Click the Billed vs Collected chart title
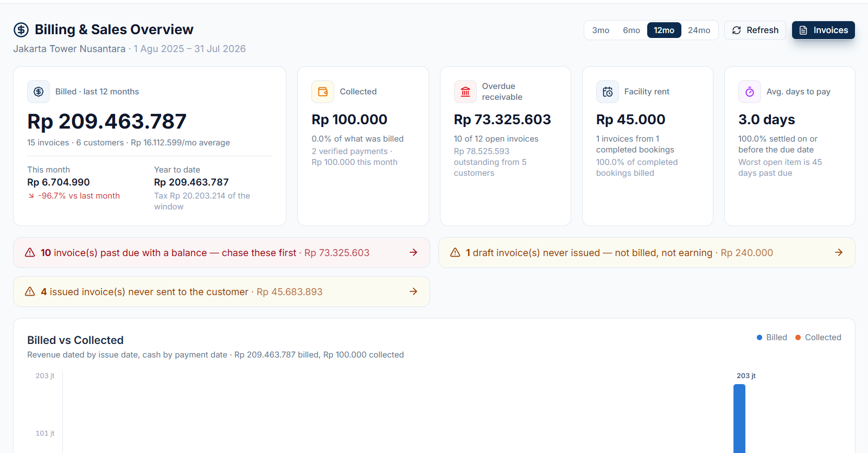This screenshot has width=868, height=453. tap(75, 340)
